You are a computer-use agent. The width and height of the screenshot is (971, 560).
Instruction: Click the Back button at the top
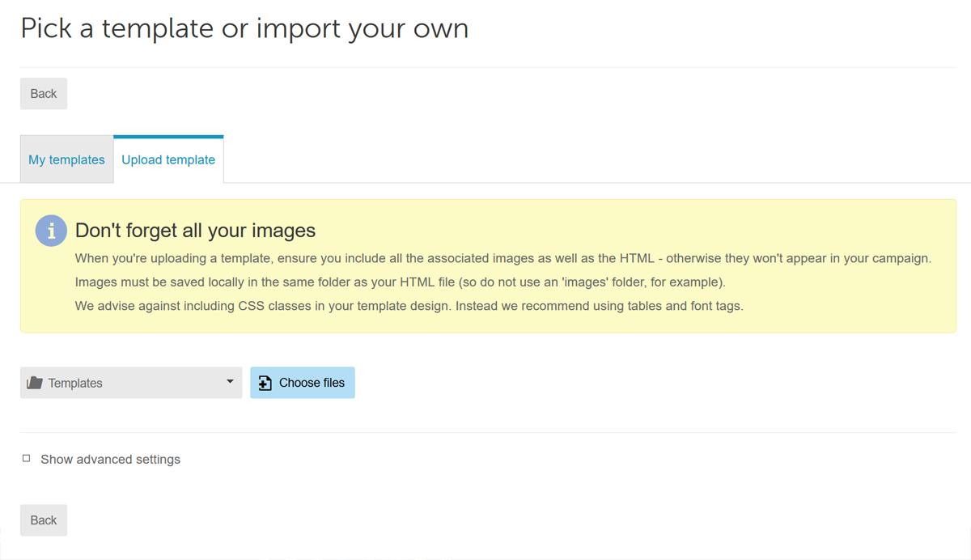(44, 94)
